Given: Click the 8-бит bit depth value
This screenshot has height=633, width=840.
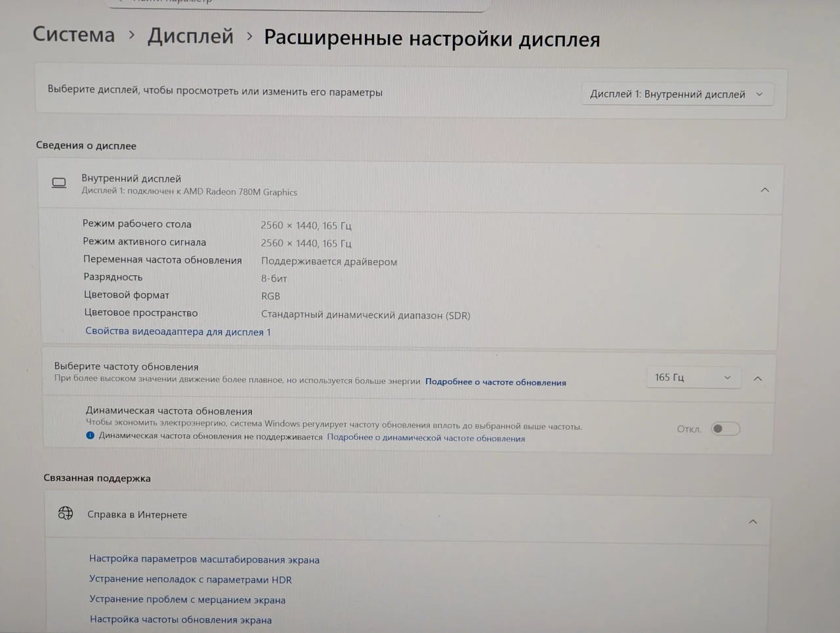Looking at the screenshot, I should pos(274,278).
